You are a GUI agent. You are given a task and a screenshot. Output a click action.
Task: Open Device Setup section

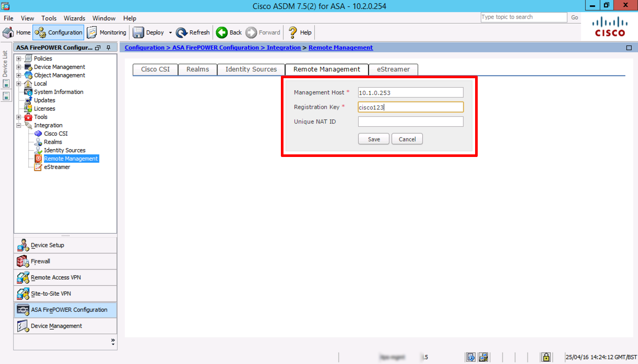[x=65, y=245]
